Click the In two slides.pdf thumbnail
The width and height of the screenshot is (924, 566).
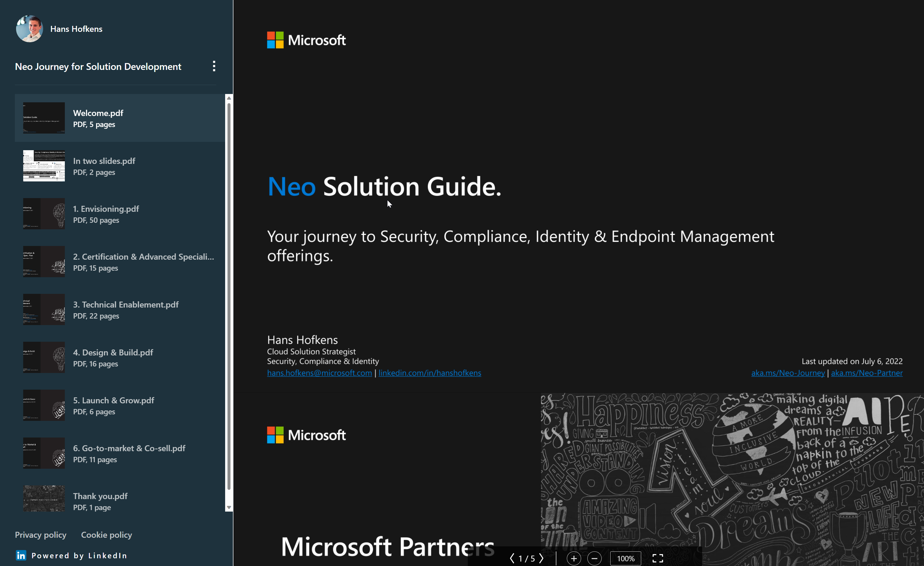click(x=44, y=166)
